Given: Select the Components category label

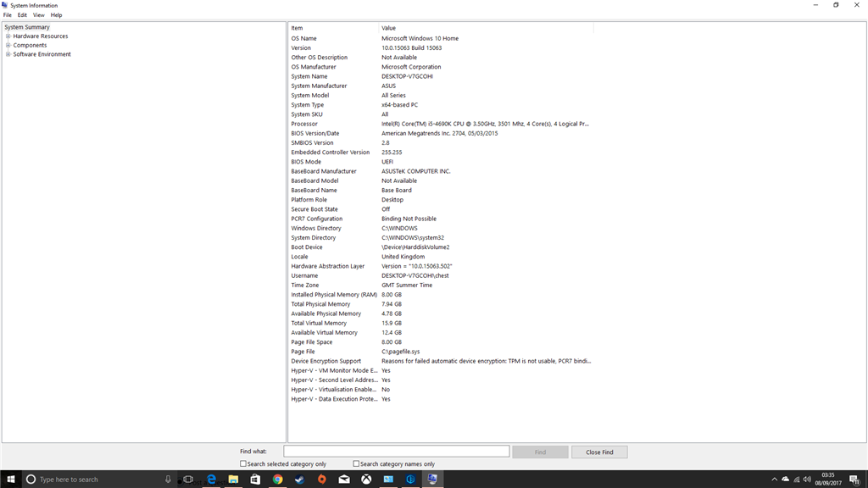Looking at the screenshot, I should (30, 46).
